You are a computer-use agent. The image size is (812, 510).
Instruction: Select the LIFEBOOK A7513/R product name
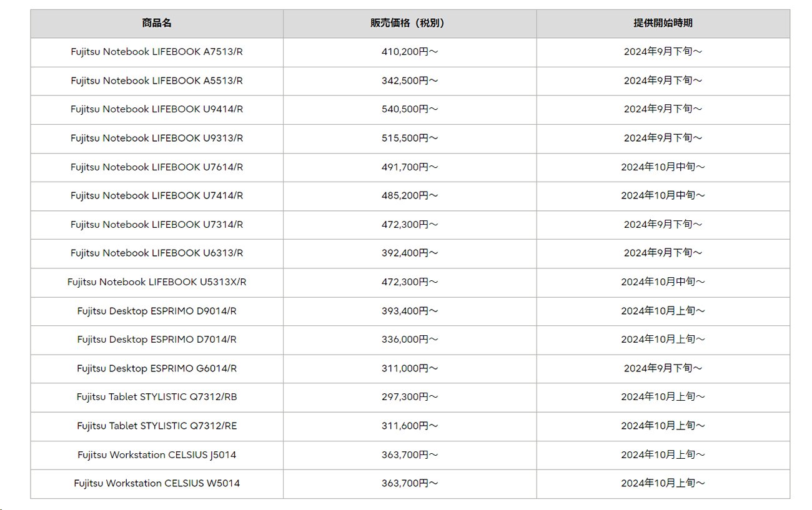tap(157, 52)
